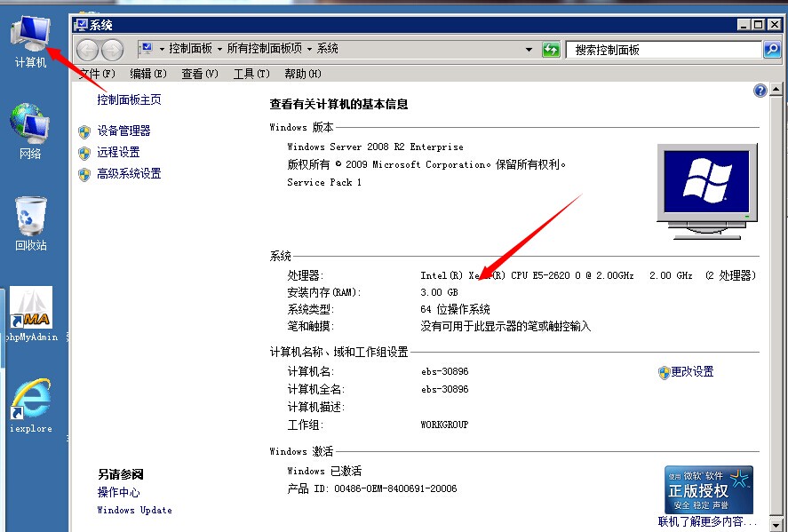This screenshot has width=788, height=532.
Task: Click the search magnifier button
Action: (772, 49)
